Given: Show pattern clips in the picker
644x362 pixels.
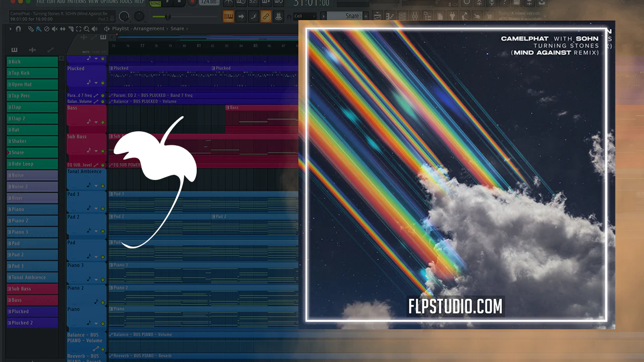Looking at the screenshot, I should click(14, 50).
